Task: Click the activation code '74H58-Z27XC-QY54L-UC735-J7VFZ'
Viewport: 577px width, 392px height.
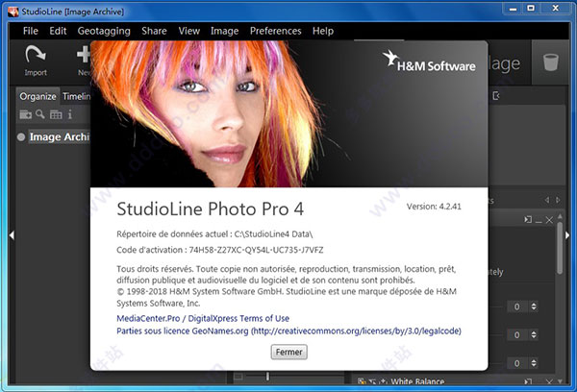Action: [x=256, y=250]
